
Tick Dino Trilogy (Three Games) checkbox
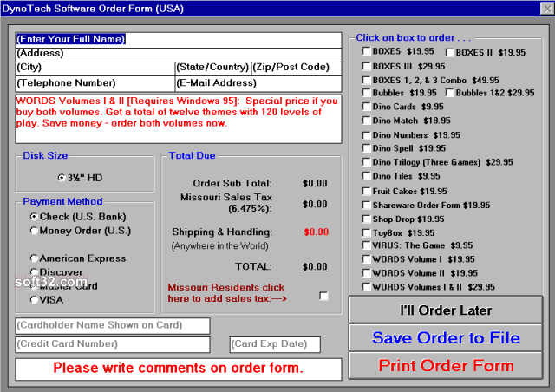coord(366,162)
